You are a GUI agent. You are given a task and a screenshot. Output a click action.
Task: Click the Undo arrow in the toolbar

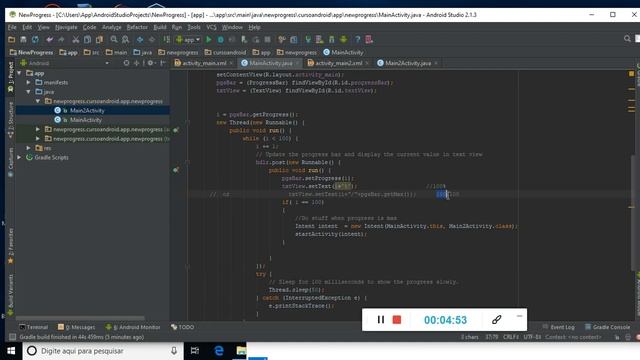click(49, 40)
